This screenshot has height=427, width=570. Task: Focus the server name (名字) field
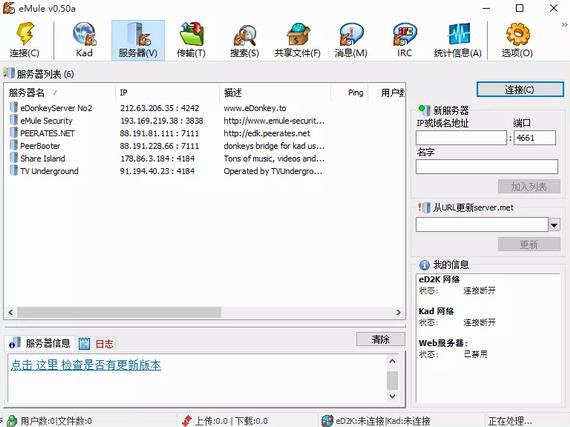[487, 166]
